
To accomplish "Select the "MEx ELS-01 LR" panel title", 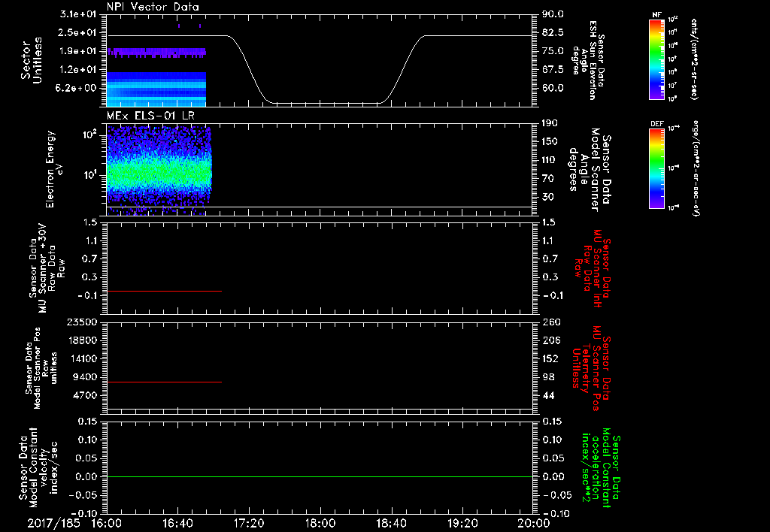I will click(150, 116).
